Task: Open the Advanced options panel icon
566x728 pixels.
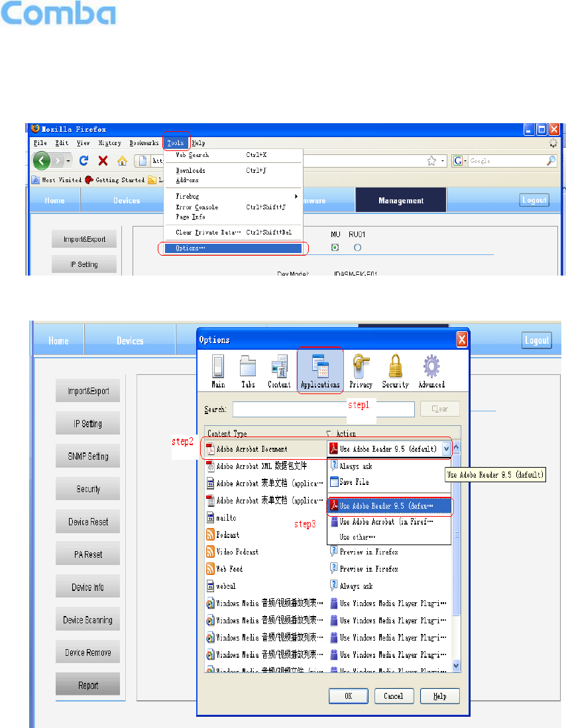Action: coord(431,371)
